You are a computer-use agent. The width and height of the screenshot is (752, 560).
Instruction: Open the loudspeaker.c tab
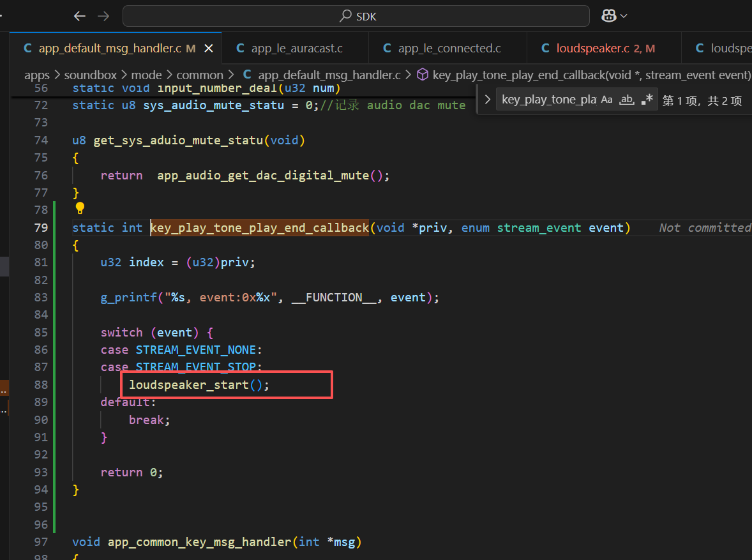coord(604,49)
